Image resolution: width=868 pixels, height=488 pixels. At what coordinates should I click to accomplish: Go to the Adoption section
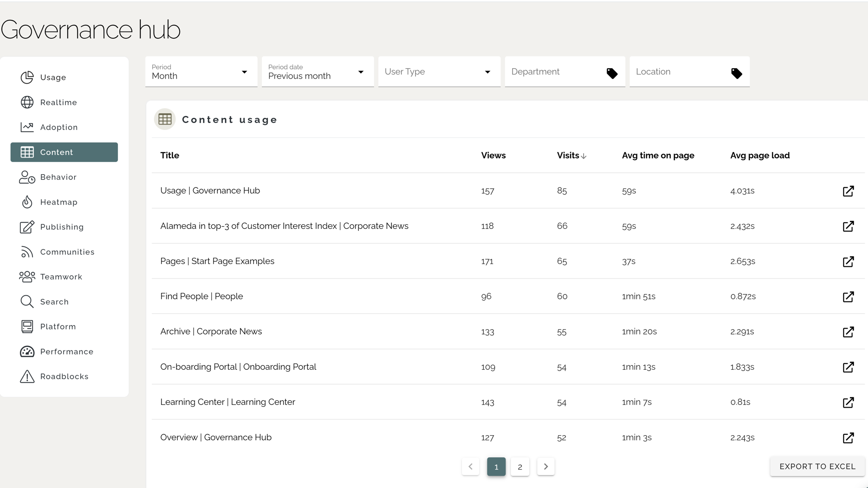[x=64, y=127]
